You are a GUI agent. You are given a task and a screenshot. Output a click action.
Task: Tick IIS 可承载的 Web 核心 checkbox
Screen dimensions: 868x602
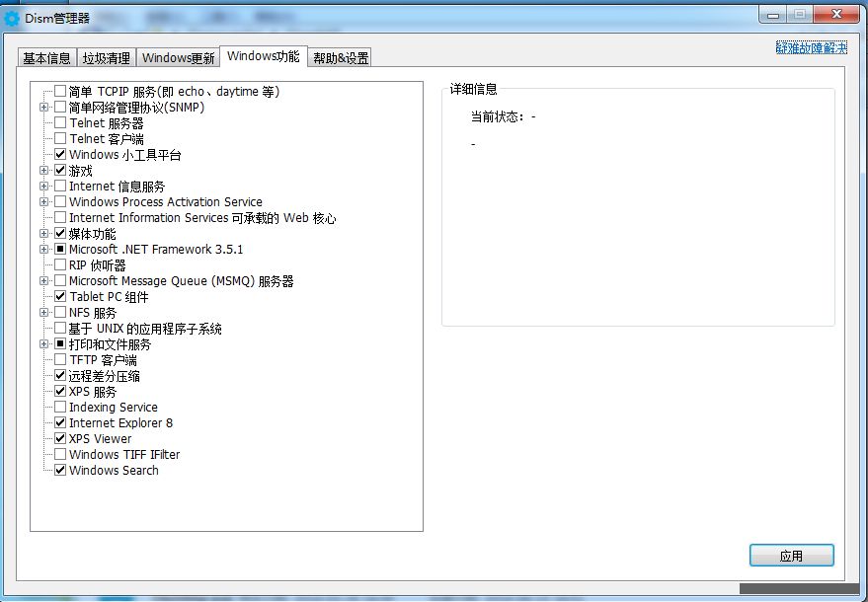pyautogui.click(x=60, y=217)
